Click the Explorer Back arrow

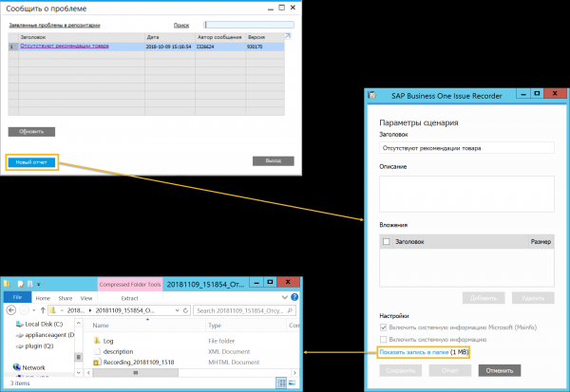9,309
